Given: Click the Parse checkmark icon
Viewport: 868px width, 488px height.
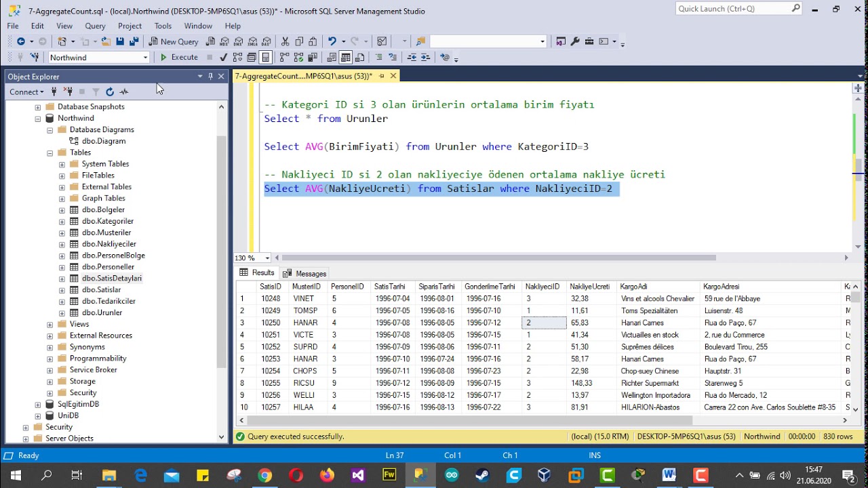Looking at the screenshot, I should [223, 58].
